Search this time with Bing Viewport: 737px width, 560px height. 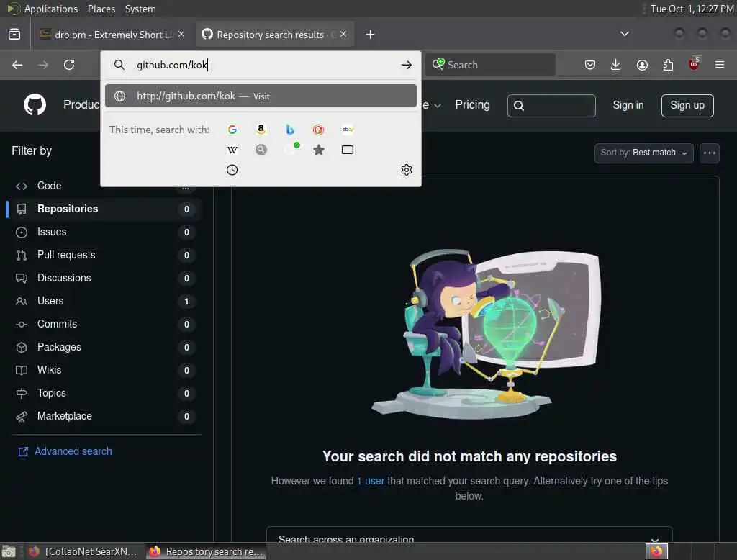tap(289, 130)
